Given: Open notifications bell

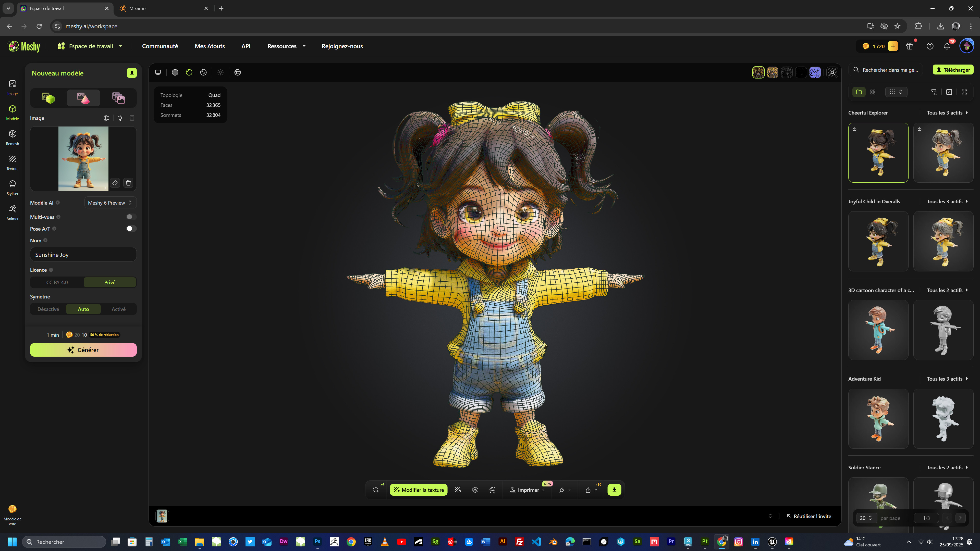Looking at the screenshot, I should coord(947,46).
